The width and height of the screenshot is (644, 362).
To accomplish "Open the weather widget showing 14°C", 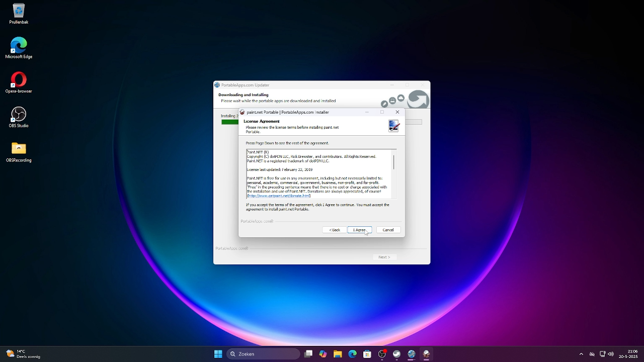I will [x=24, y=354].
